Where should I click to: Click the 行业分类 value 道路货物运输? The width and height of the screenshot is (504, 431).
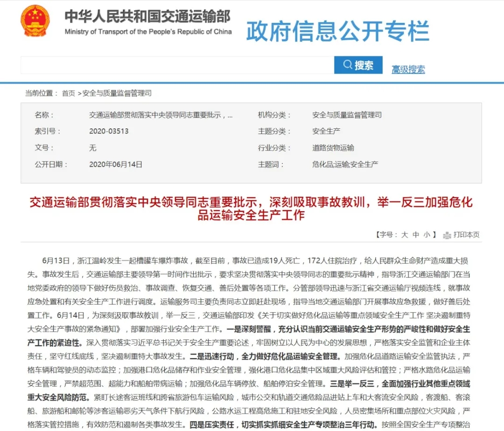(x=333, y=148)
